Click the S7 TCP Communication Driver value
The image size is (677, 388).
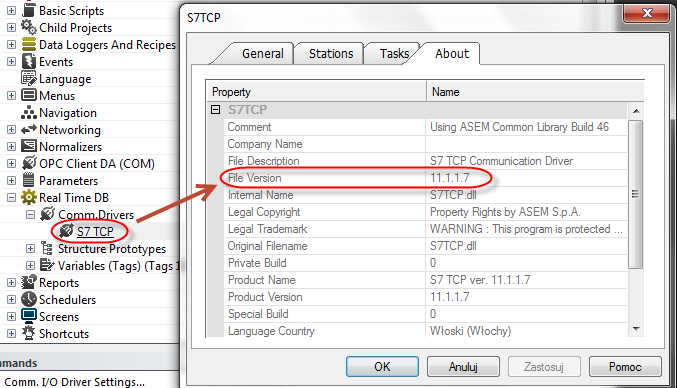[x=501, y=161]
